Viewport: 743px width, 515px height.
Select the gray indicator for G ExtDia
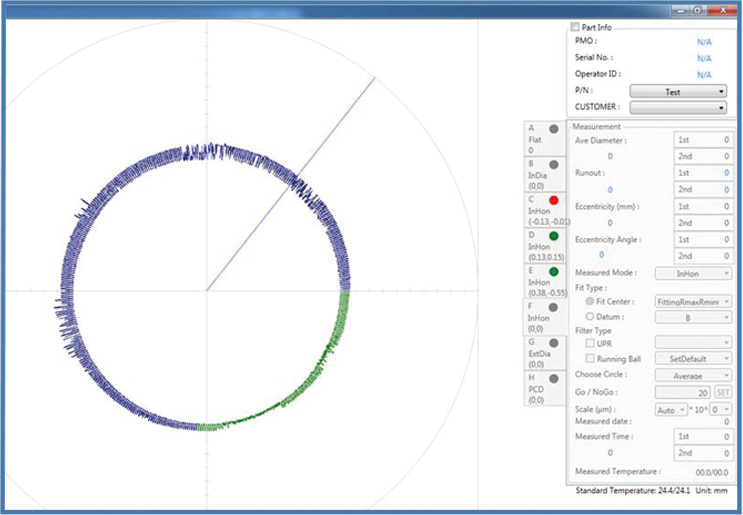click(x=554, y=342)
